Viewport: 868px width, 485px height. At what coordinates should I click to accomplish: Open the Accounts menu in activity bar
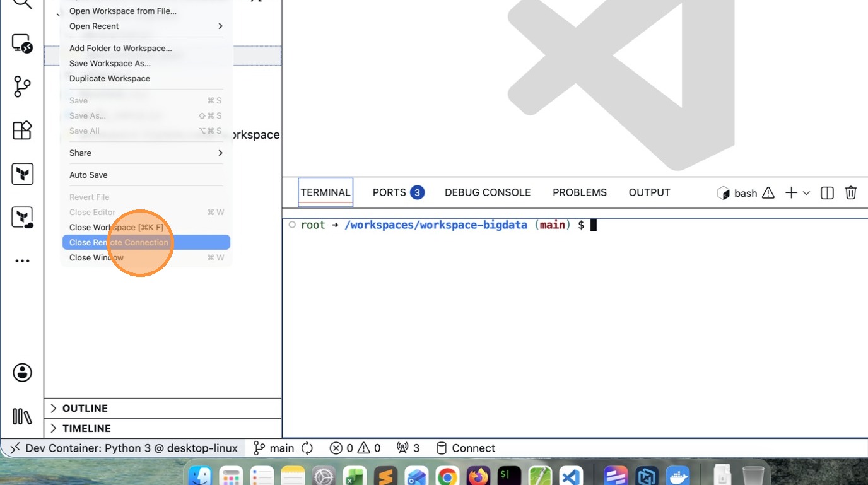click(x=22, y=373)
